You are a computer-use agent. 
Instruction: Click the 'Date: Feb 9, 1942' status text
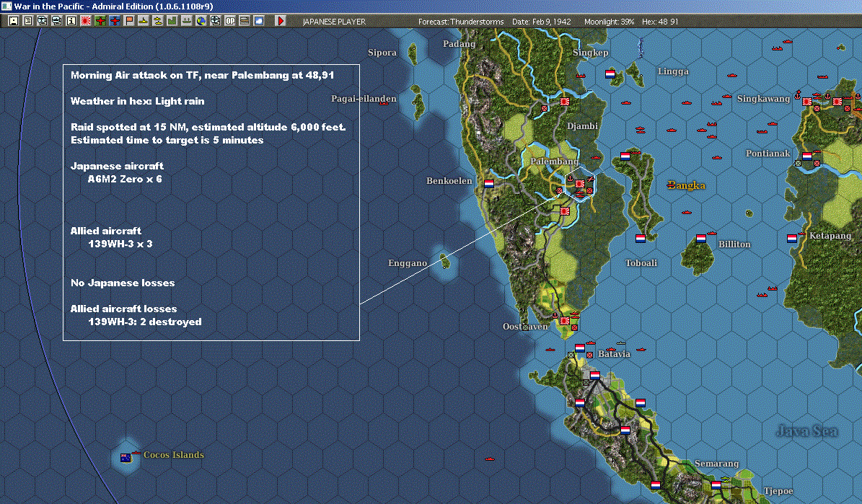pyautogui.click(x=542, y=22)
